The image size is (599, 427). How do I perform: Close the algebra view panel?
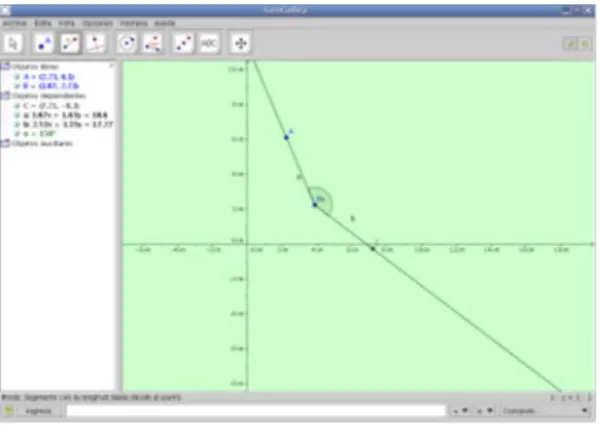point(111,66)
